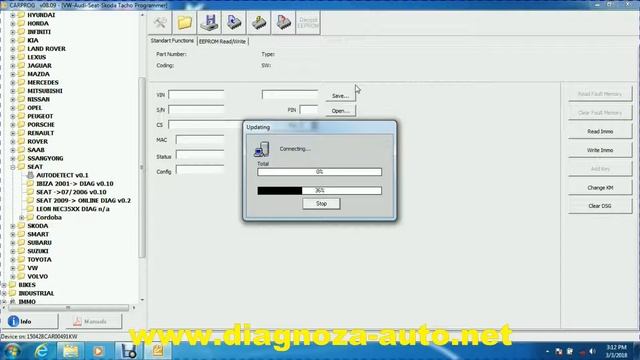The image size is (640, 360).
Task: Collapse the SEAT tree node
Action: click(x=13, y=167)
